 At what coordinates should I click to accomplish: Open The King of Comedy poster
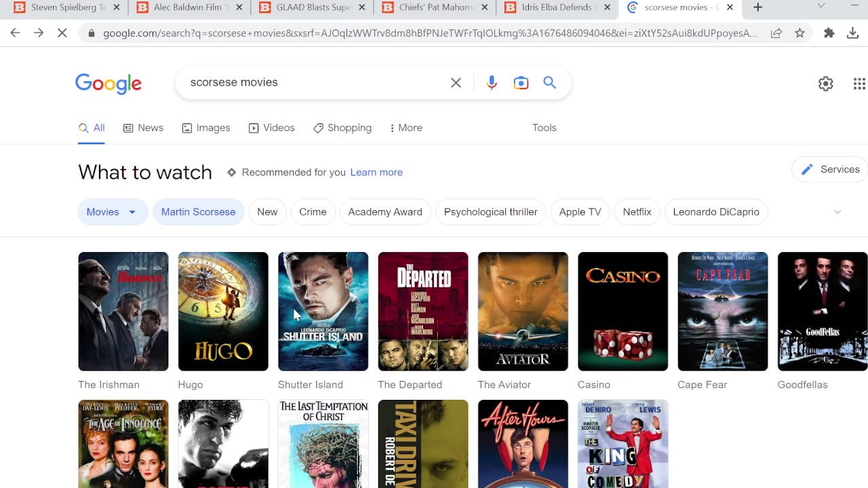pos(623,444)
